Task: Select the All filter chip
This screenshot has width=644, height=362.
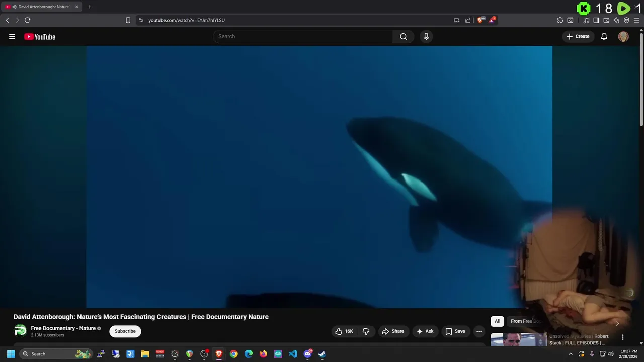Action: tap(497, 321)
